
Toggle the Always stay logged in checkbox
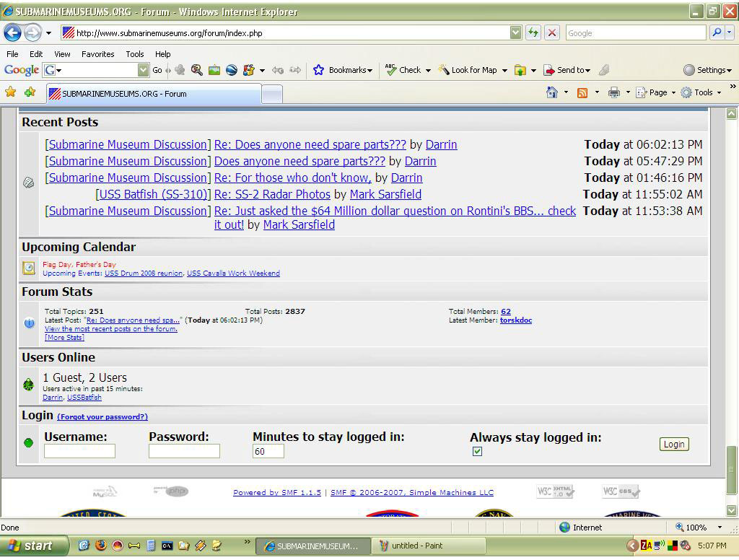(477, 451)
